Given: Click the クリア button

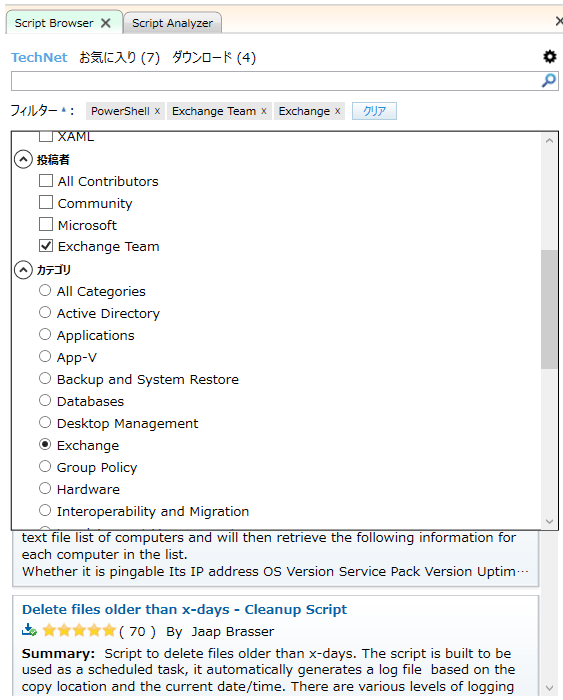Looking at the screenshot, I should 374,111.
